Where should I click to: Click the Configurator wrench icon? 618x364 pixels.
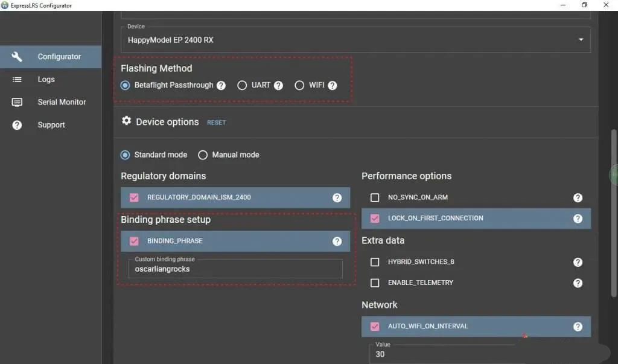(17, 56)
